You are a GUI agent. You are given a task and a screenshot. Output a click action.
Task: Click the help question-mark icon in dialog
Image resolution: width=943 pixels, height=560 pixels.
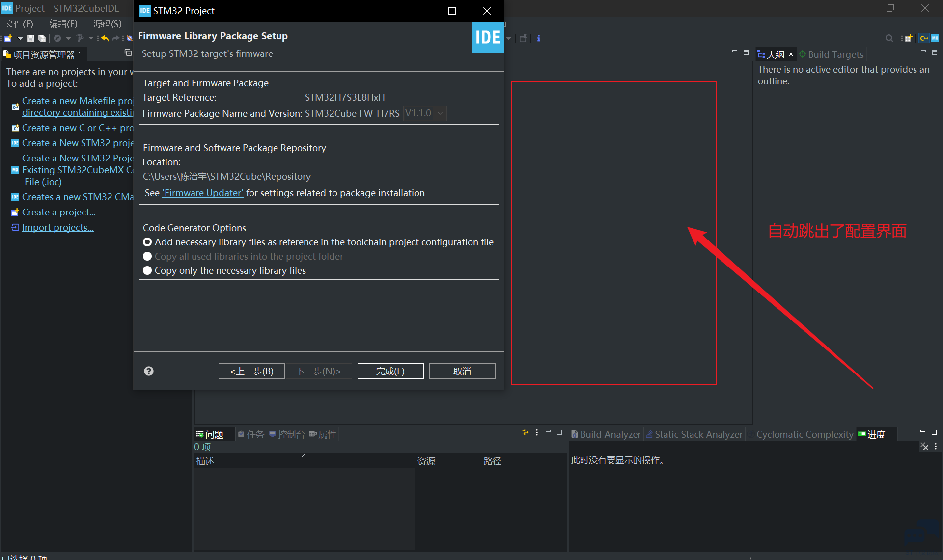(149, 371)
